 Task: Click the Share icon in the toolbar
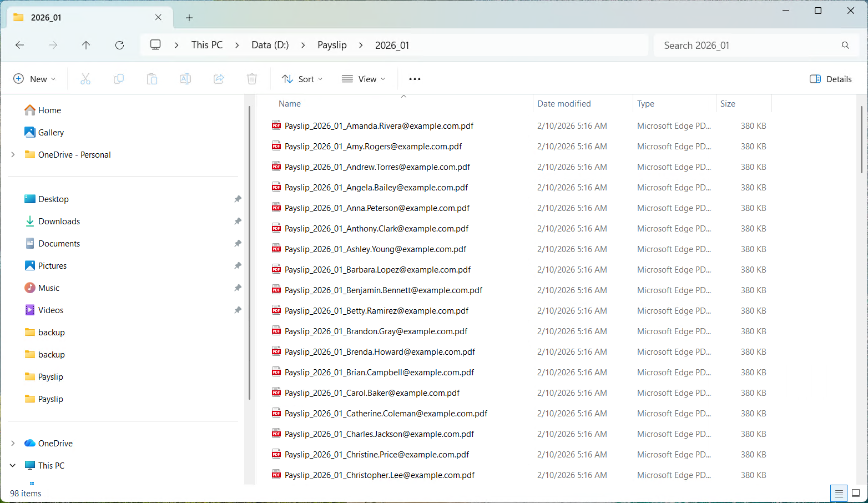pyautogui.click(x=218, y=78)
